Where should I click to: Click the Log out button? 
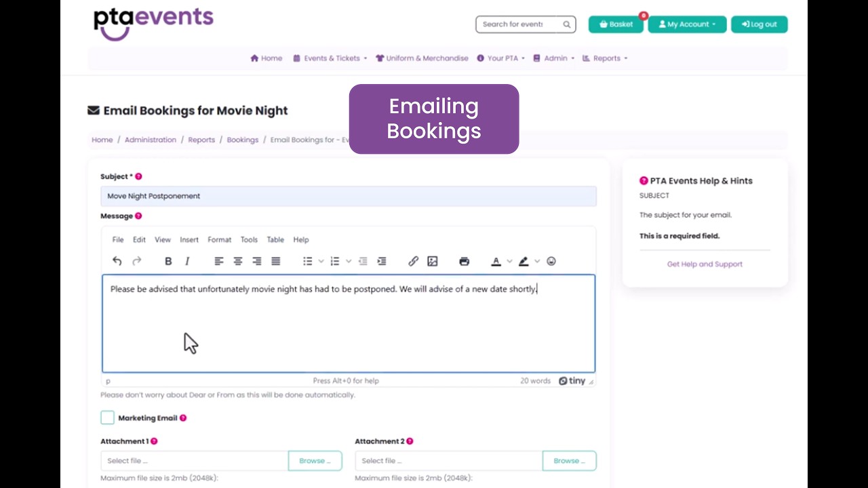tap(759, 24)
